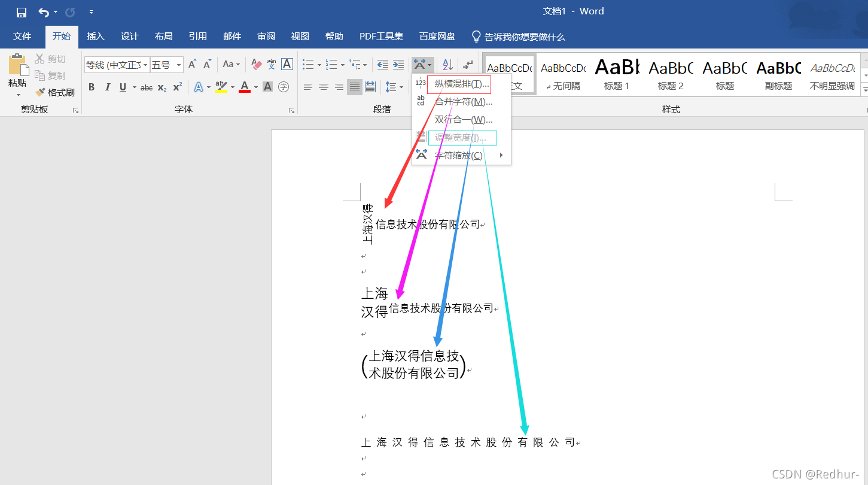Toggle italic formatting

(x=107, y=87)
